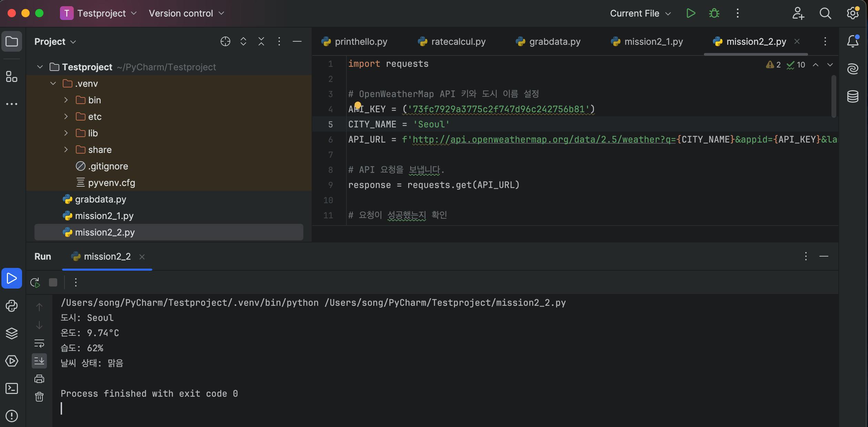Run the current file with green play
868x427 pixels.
690,13
